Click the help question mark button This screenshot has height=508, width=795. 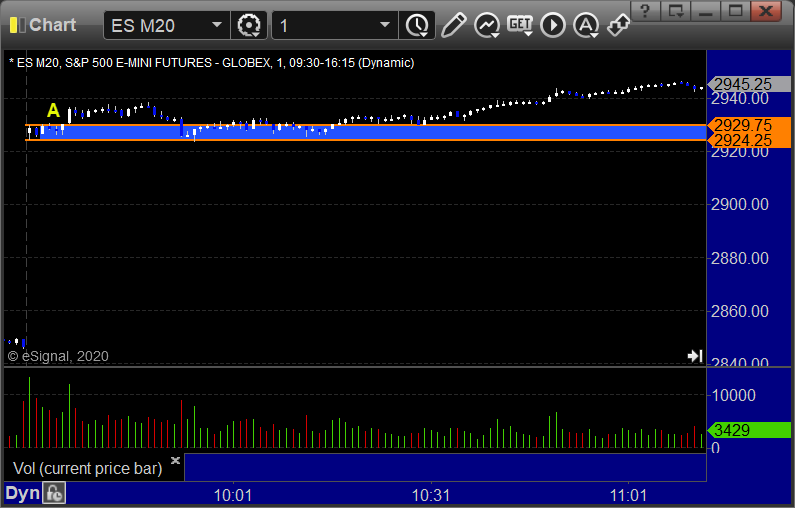[649, 11]
